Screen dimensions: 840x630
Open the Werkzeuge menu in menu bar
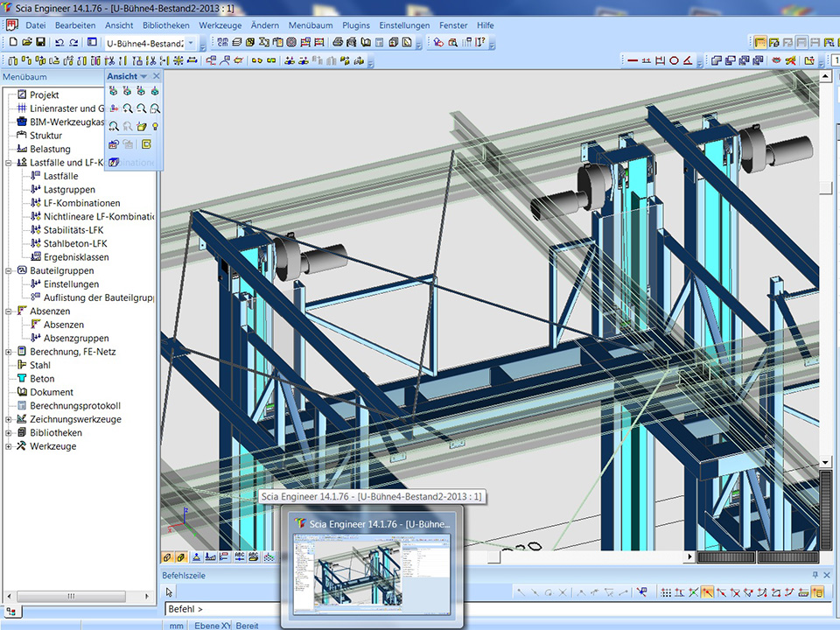[x=220, y=25]
